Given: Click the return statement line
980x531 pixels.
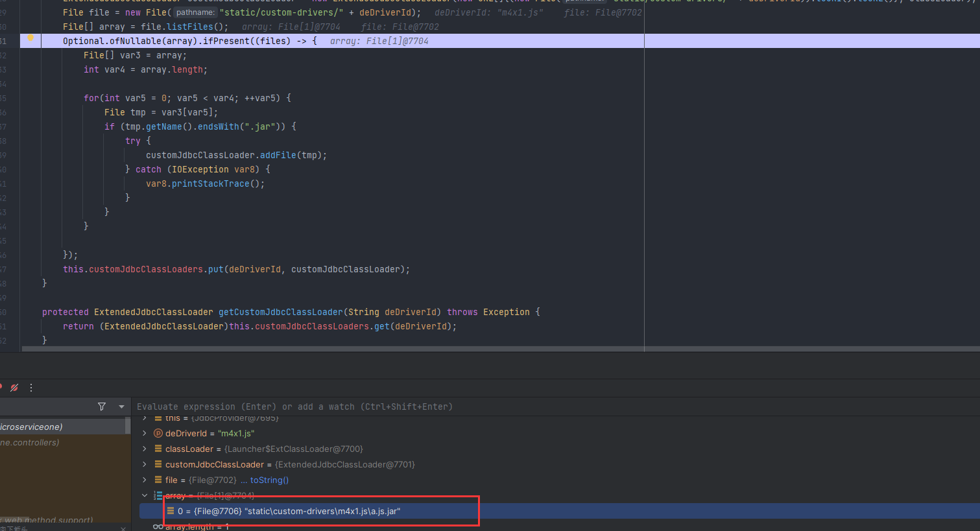Looking at the screenshot, I should pos(259,326).
